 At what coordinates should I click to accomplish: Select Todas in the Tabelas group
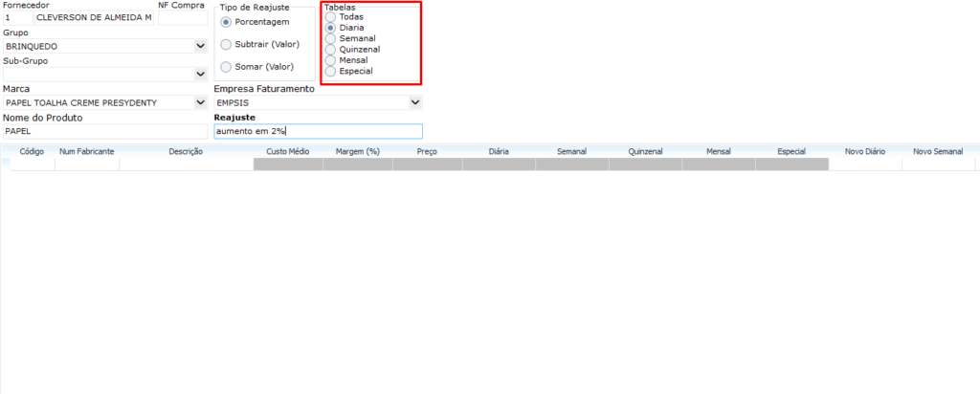(x=331, y=17)
